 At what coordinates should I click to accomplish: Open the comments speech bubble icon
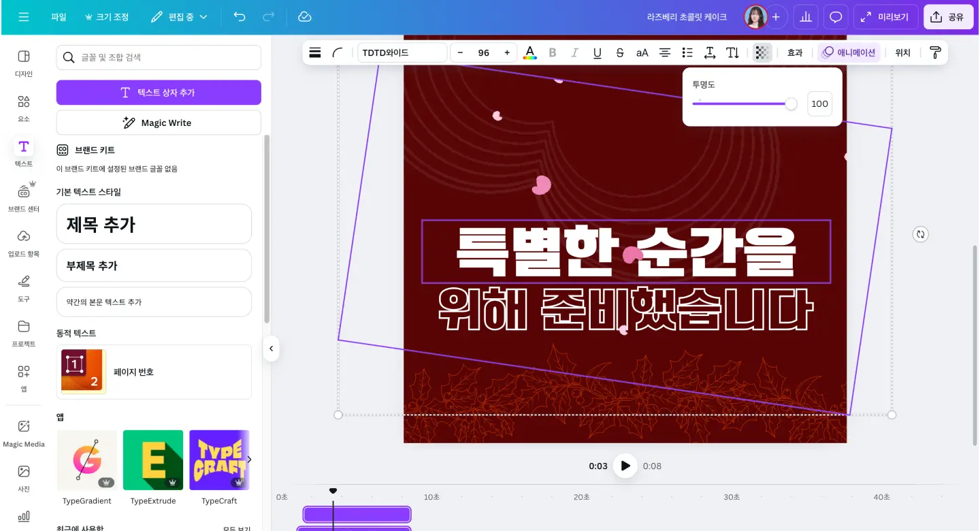coord(836,17)
